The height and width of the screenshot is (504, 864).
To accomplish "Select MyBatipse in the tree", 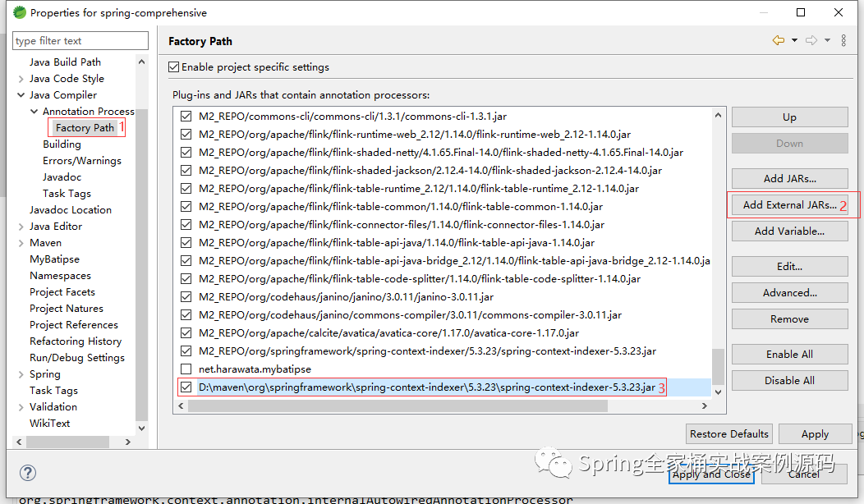I will click(x=54, y=259).
